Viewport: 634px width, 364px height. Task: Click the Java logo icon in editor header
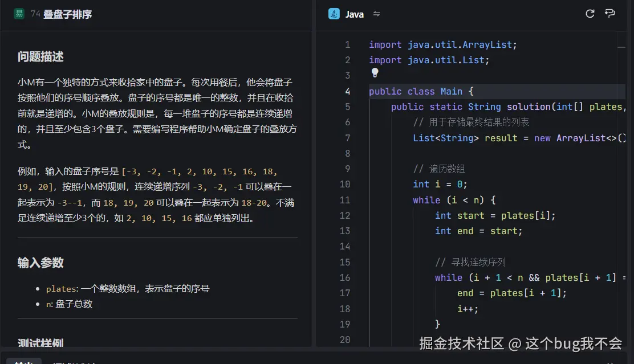point(334,14)
